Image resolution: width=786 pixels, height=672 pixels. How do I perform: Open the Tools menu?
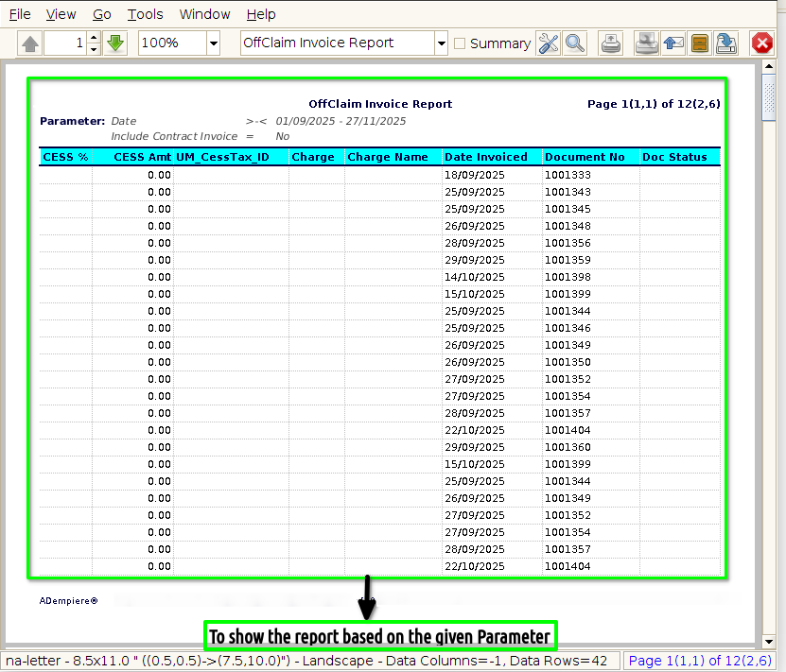(x=145, y=14)
